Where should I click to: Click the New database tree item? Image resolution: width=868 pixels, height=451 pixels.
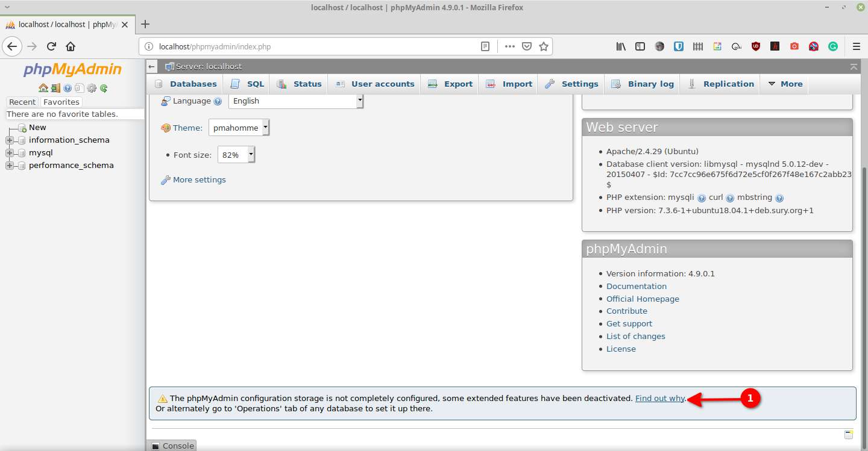37,128
